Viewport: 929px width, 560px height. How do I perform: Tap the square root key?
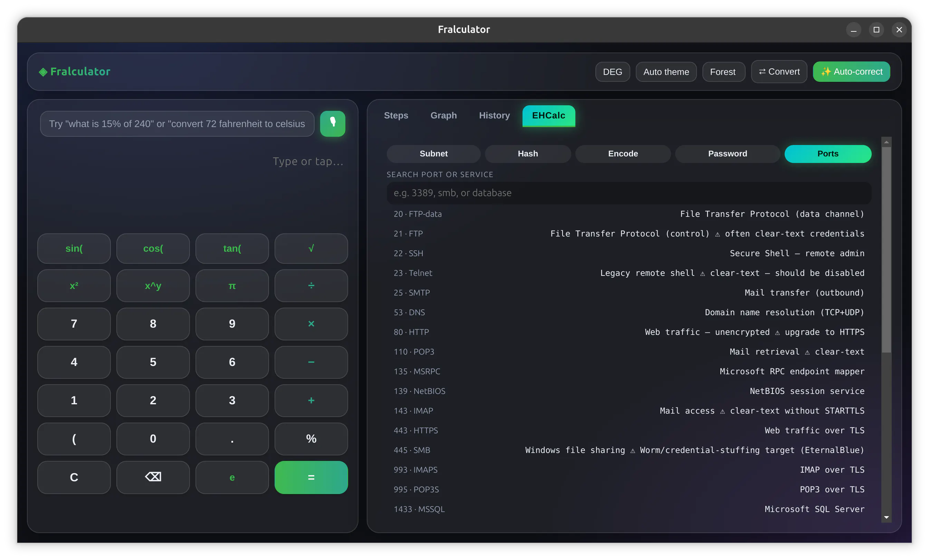coord(311,248)
